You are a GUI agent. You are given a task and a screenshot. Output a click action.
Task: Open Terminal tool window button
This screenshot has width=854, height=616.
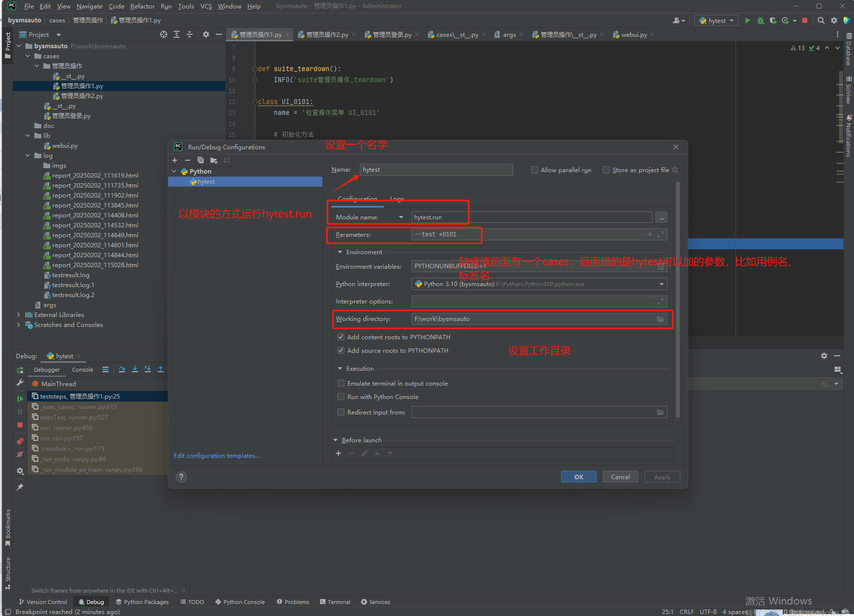[x=335, y=602]
